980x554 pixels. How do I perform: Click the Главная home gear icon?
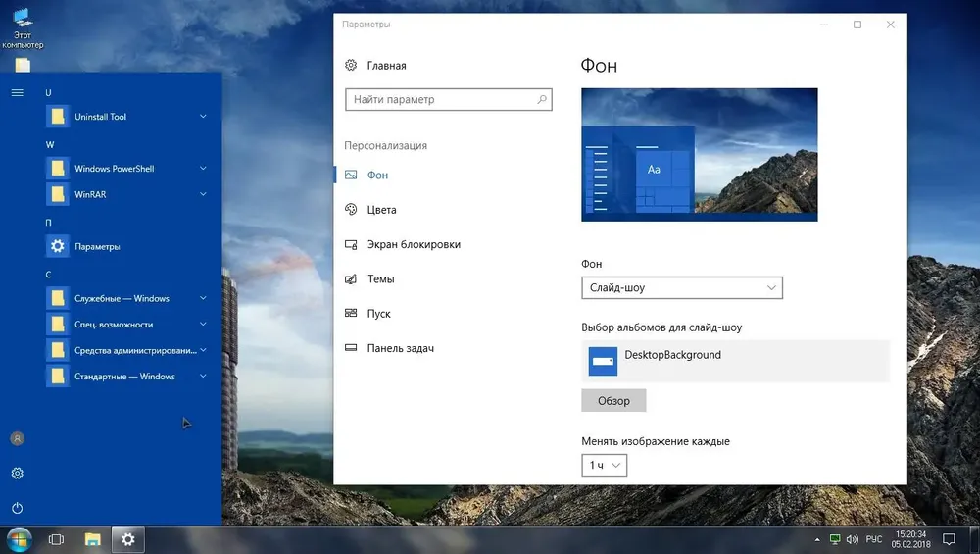[351, 66]
